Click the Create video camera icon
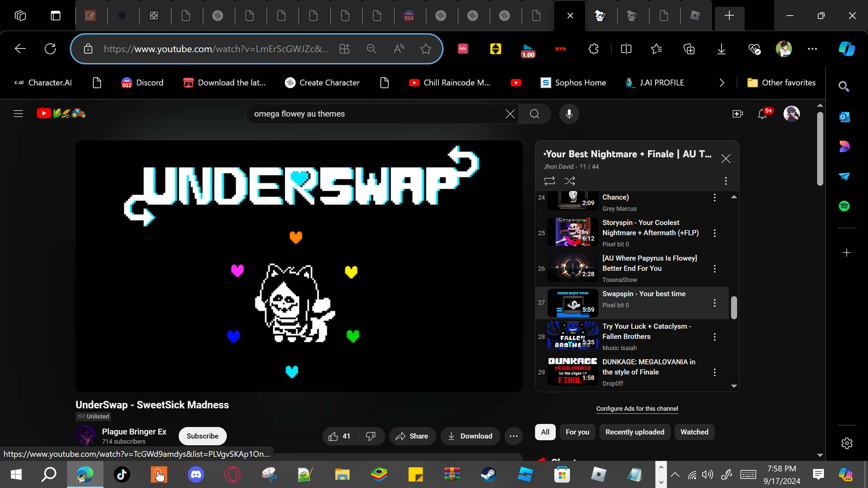The height and width of the screenshot is (488, 868). point(737,114)
